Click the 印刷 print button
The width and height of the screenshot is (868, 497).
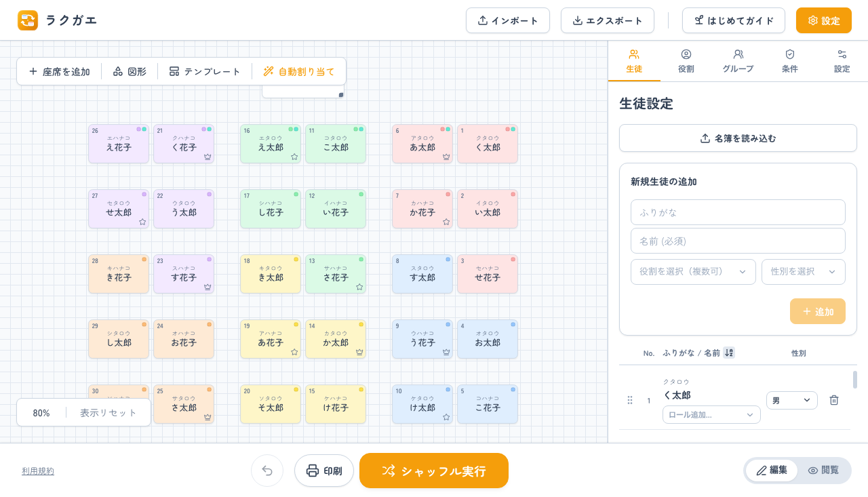(324, 471)
